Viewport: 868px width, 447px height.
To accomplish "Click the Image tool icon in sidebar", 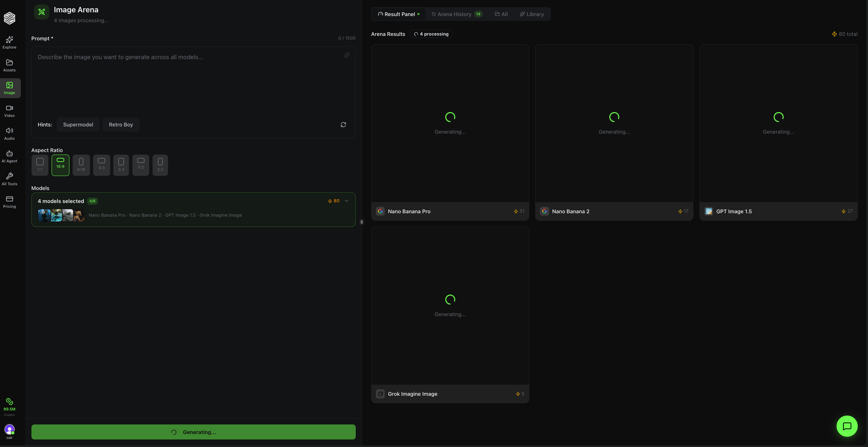I will click(x=9, y=87).
